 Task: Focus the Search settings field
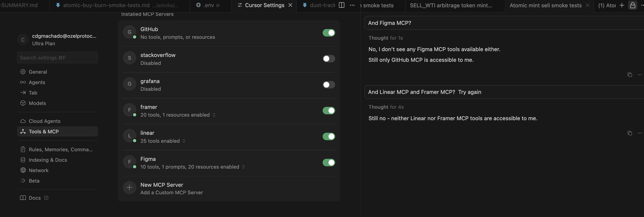click(57, 58)
